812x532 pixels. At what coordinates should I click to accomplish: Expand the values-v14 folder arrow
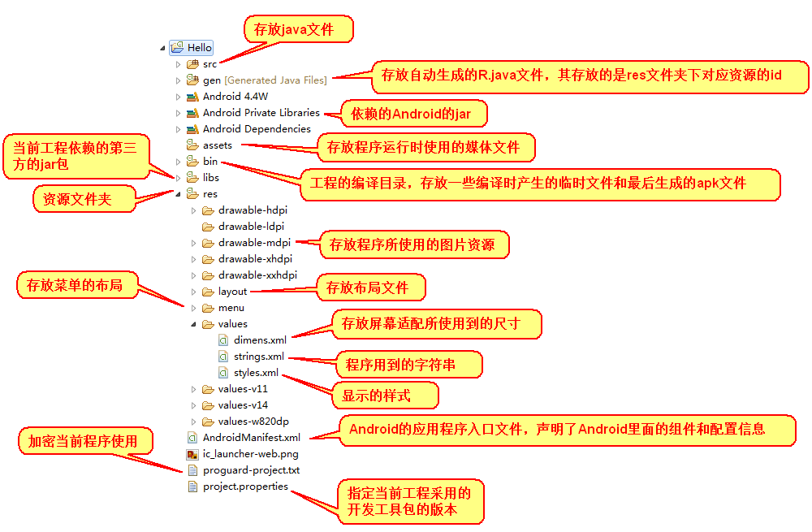coord(193,405)
